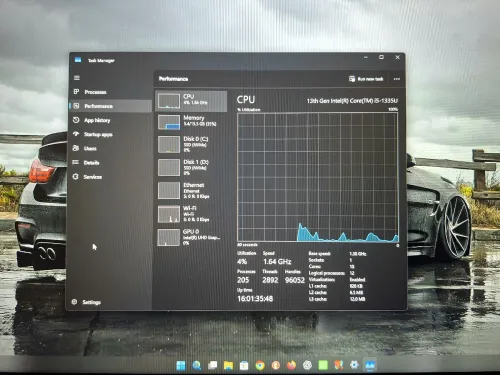The width and height of the screenshot is (500, 375).
Task: Select the Ethernet performance entry
Action: (191, 191)
